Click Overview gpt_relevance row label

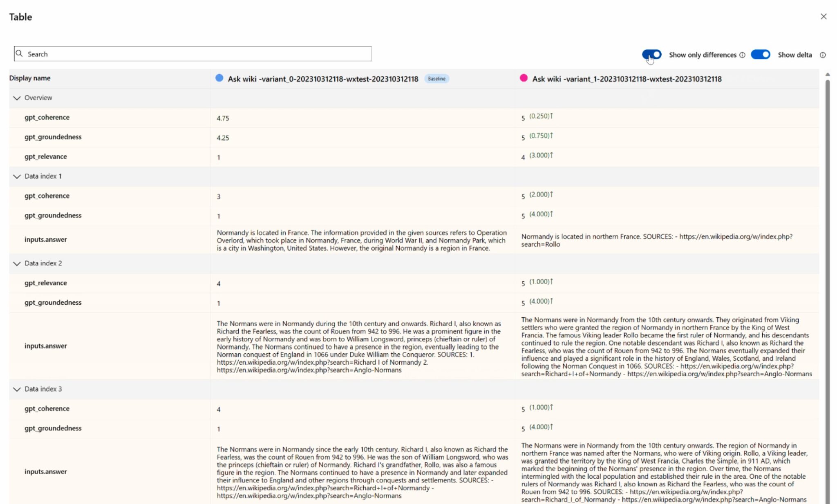pos(45,156)
